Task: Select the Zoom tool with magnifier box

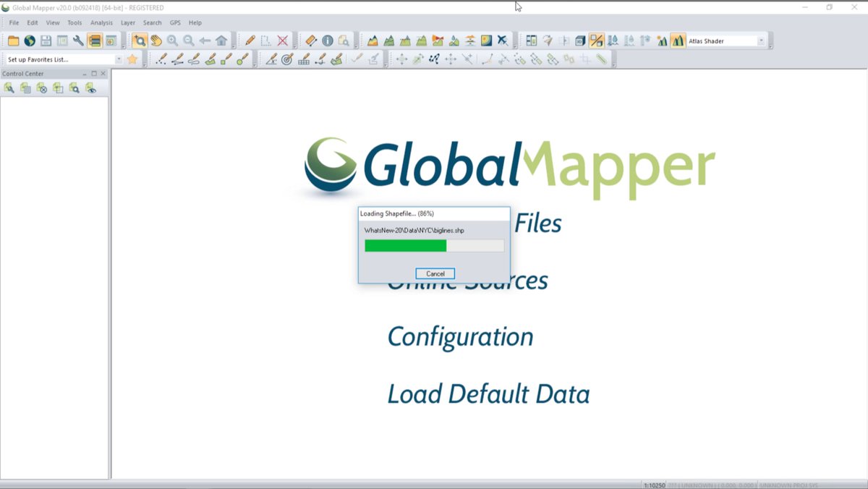Action: 140,41
